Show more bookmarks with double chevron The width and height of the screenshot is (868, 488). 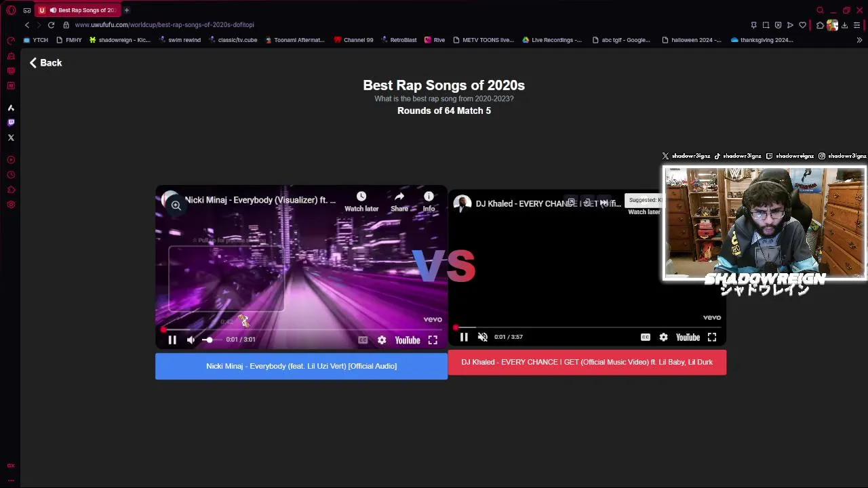click(x=859, y=40)
